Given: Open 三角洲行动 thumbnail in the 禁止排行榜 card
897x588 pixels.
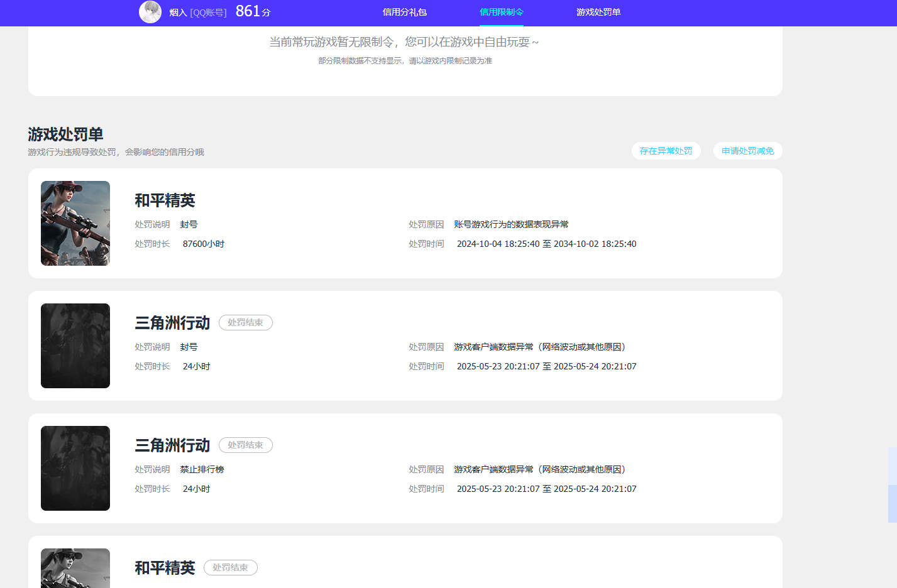Looking at the screenshot, I should tap(75, 468).
